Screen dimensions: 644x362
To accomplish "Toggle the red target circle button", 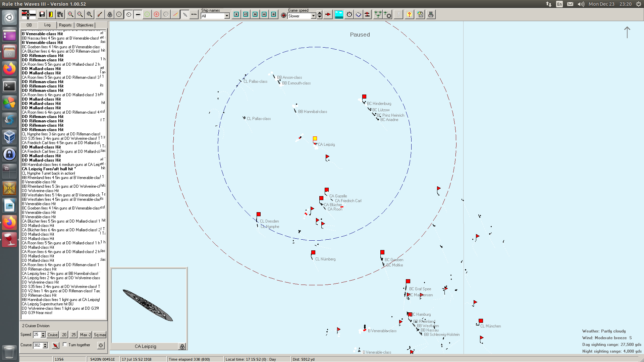I will [156, 14].
